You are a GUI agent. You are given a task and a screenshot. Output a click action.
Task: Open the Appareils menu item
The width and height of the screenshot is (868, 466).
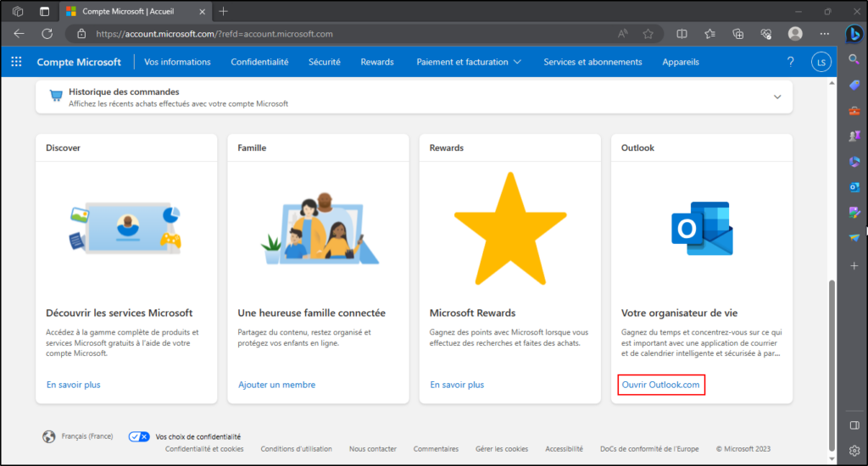click(681, 62)
